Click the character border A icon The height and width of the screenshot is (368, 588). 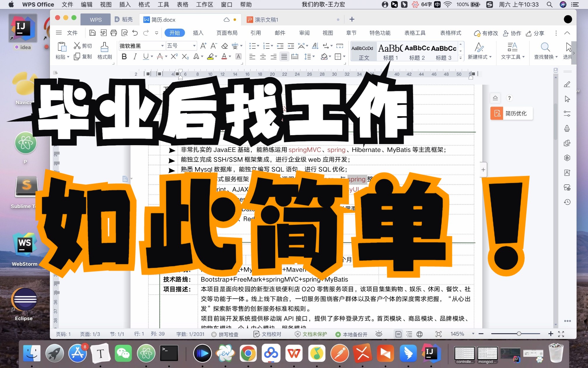click(x=238, y=57)
